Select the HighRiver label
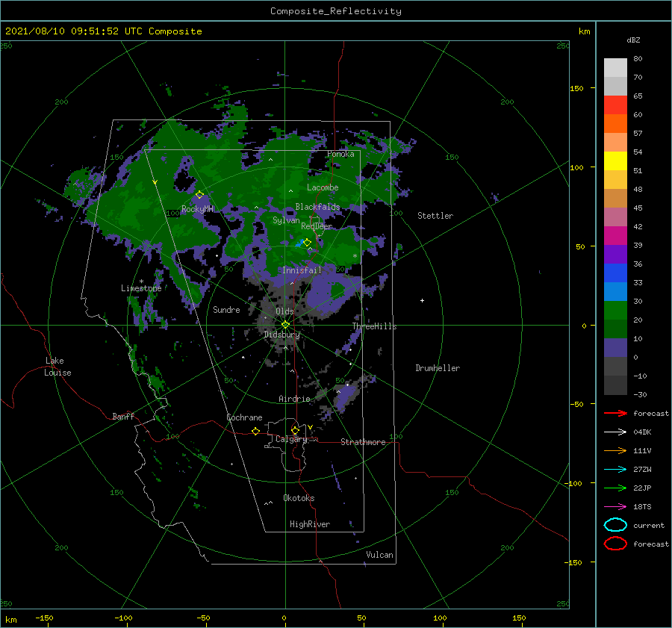 coord(310,524)
